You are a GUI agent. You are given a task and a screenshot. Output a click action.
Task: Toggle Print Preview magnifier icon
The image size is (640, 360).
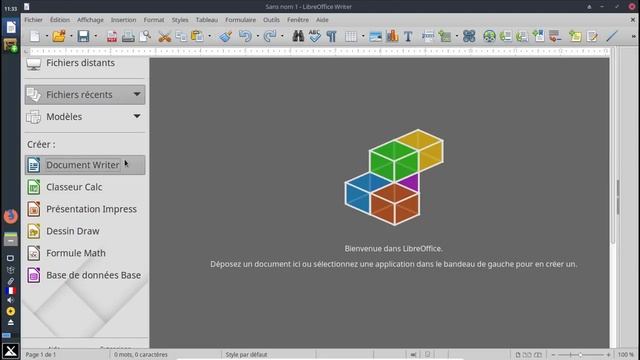145,36
